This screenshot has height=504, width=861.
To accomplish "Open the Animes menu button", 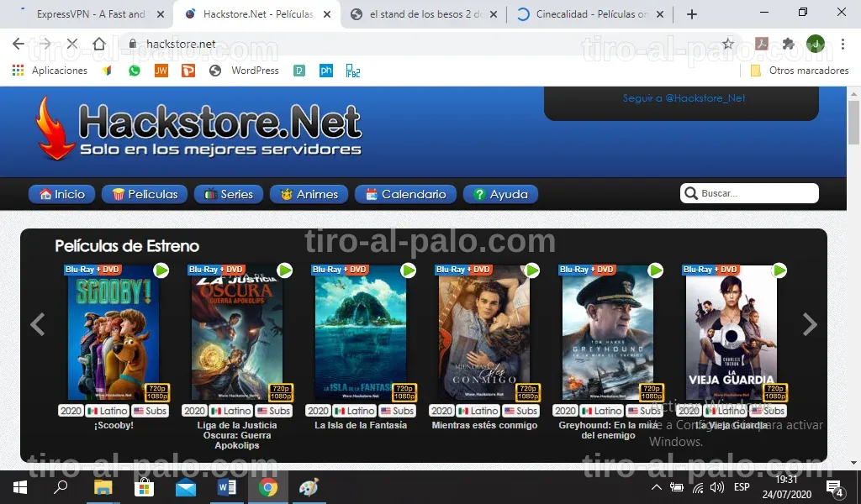I will pos(309,194).
